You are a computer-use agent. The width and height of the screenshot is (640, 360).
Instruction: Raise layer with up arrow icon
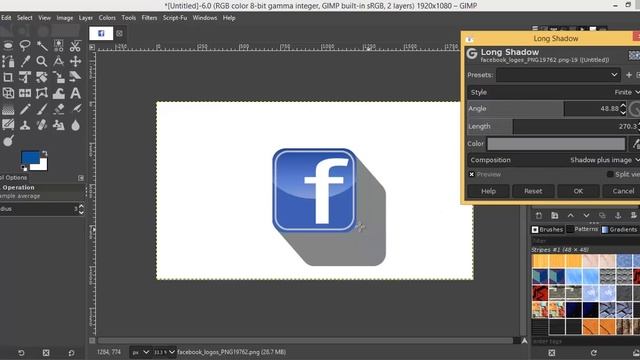point(571,216)
